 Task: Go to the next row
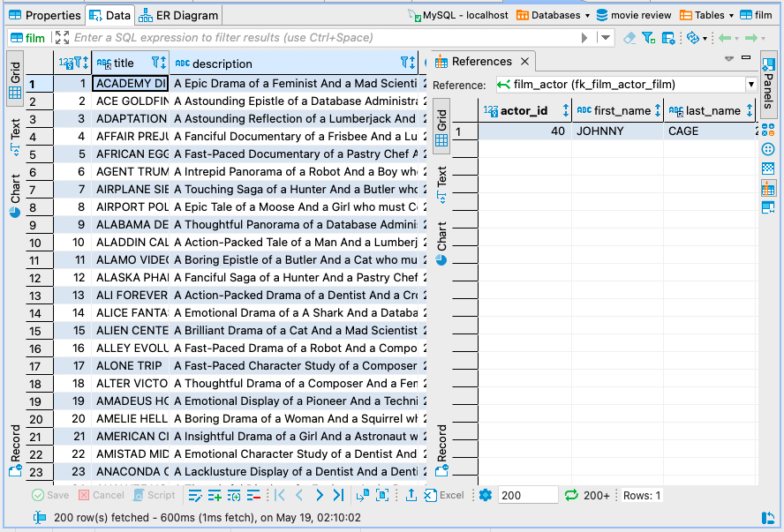click(x=319, y=495)
